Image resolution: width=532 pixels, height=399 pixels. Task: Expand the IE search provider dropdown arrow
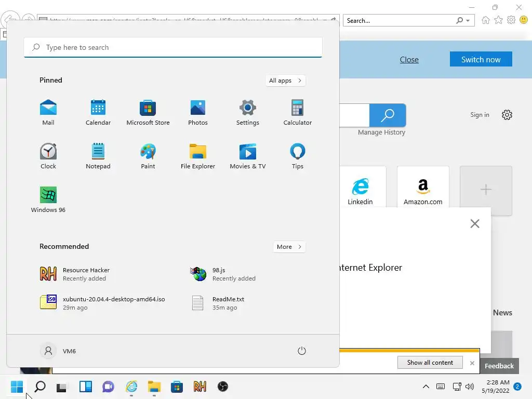tap(468, 21)
